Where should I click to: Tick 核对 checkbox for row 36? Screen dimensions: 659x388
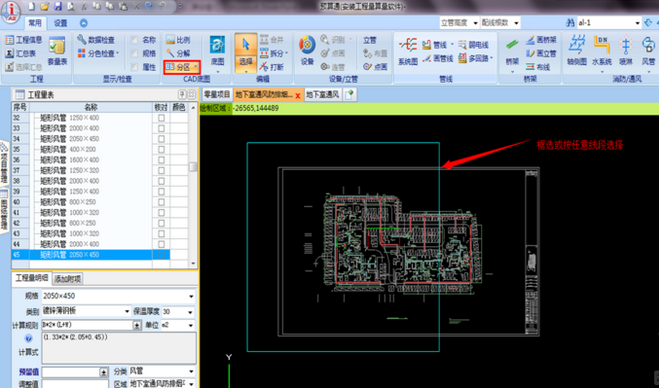tap(161, 160)
